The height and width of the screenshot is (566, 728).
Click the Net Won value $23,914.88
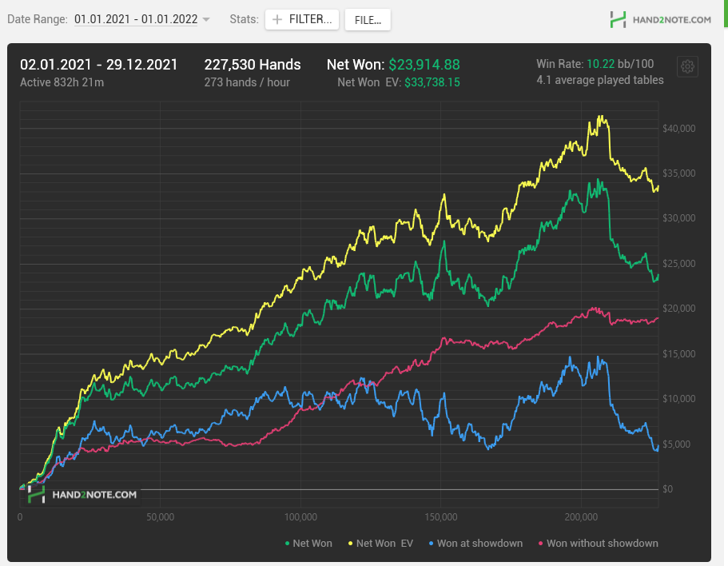(424, 65)
